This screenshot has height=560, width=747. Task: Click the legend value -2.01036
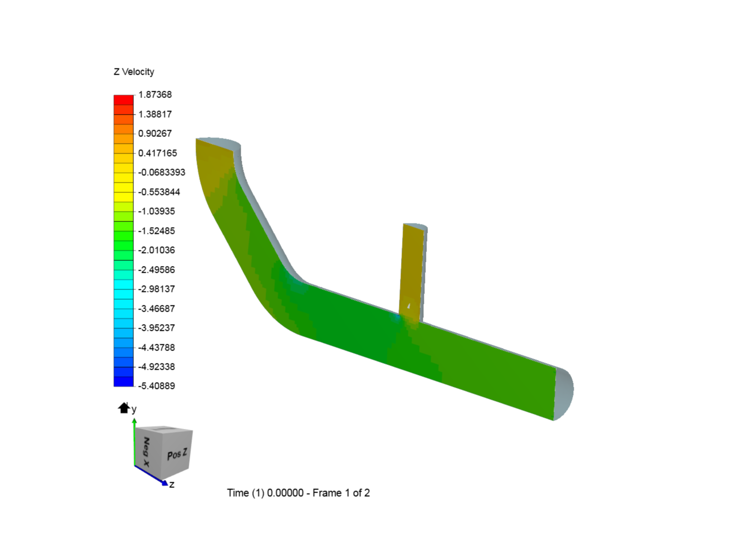[156, 250]
